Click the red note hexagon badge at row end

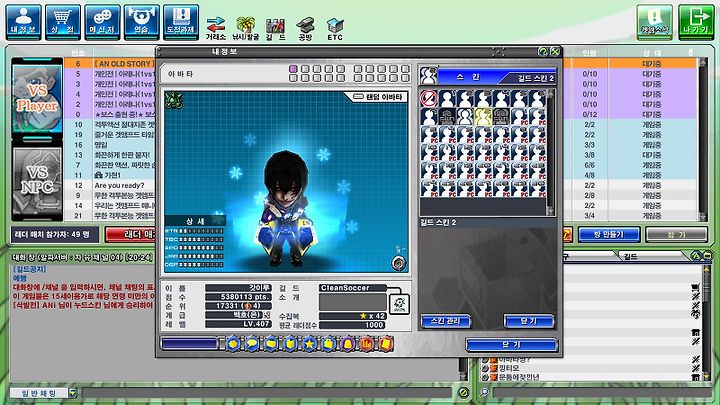click(x=386, y=343)
